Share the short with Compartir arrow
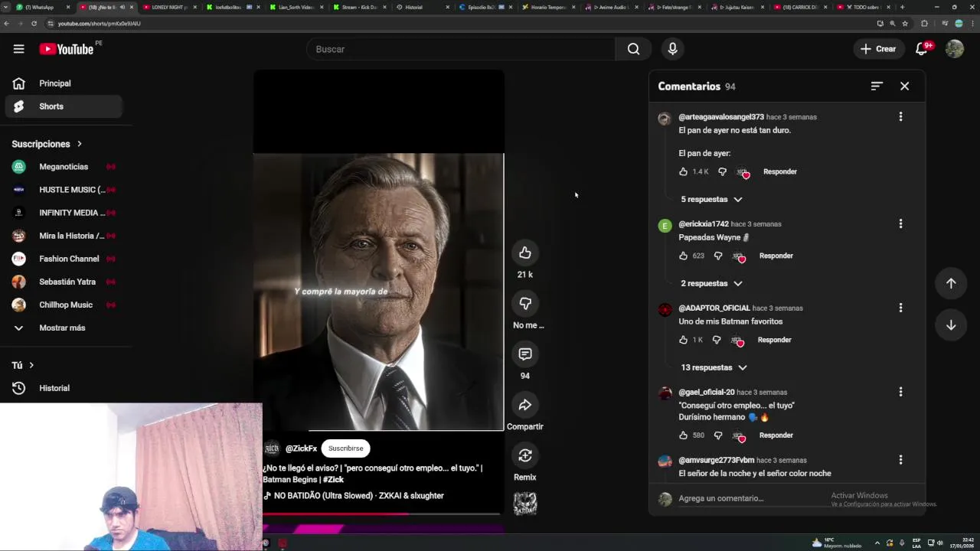The image size is (980, 551). (524, 405)
